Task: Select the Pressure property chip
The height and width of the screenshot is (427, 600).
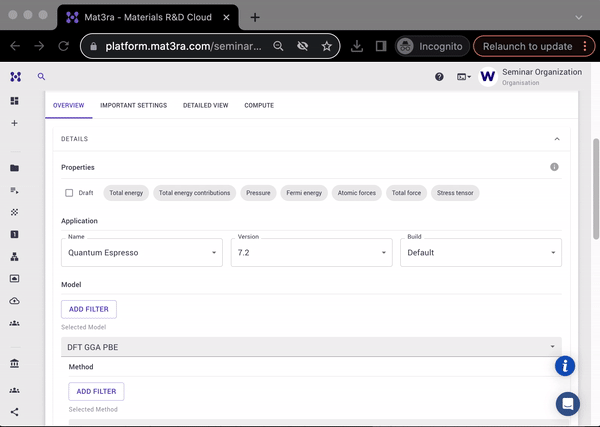Action: (258, 193)
